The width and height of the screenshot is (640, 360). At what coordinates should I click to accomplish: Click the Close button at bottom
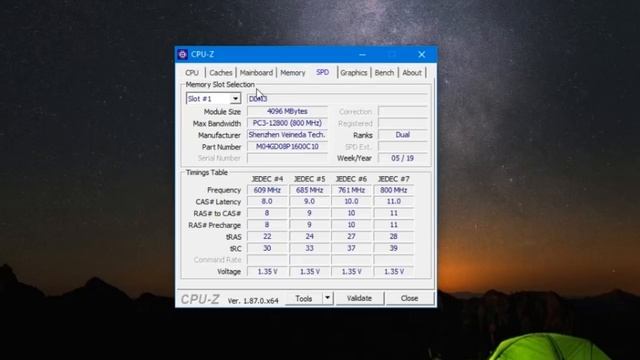(x=409, y=298)
